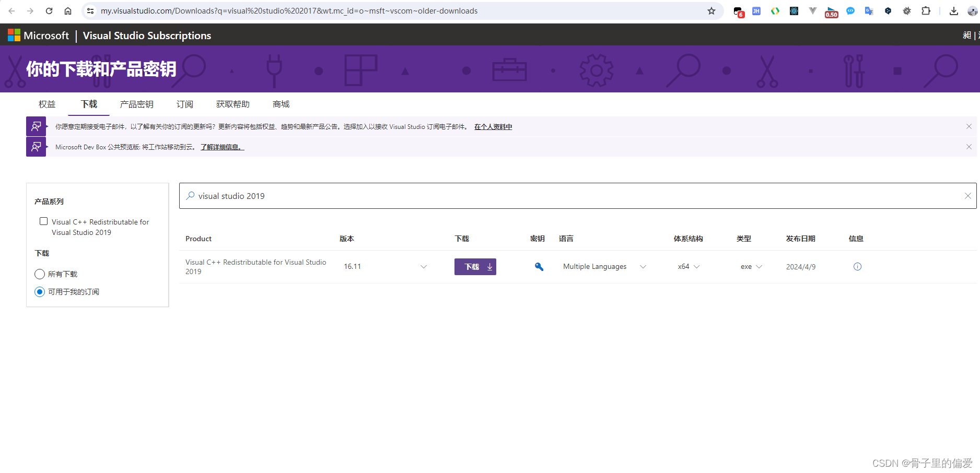Bookmark this page with the star icon
This screenshot has width=980, height=473.
(x=711, y=11)
